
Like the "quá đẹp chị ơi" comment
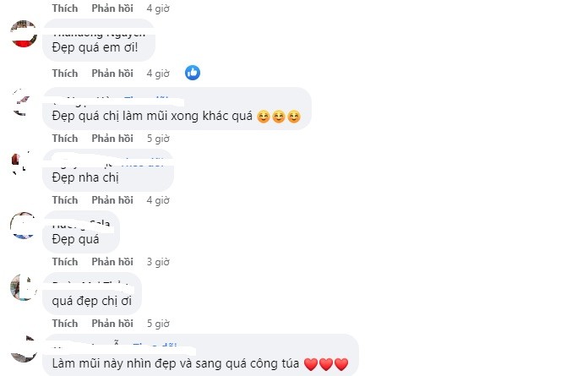click(64, 324)
